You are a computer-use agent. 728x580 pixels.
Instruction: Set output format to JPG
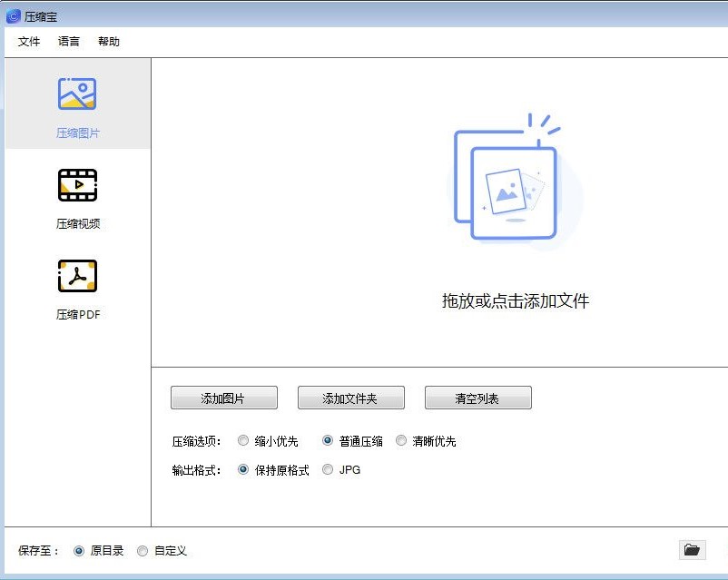[328, 469]
